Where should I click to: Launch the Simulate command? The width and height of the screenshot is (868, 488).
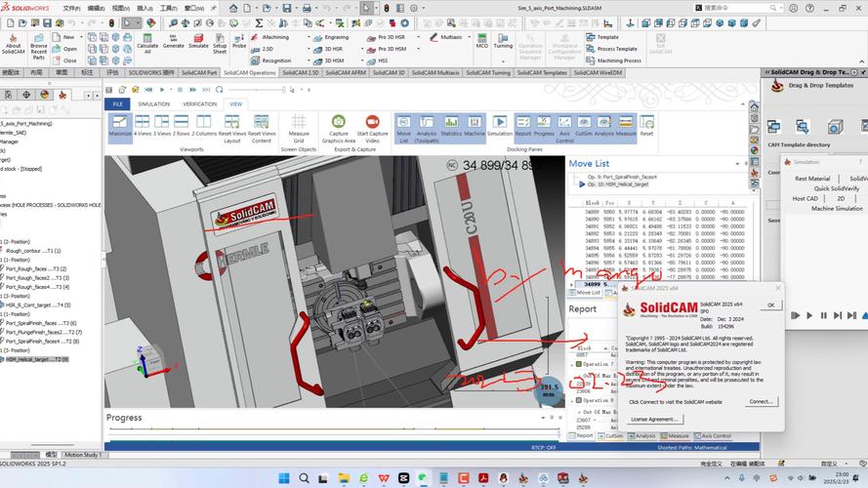(x=198, y=41)
